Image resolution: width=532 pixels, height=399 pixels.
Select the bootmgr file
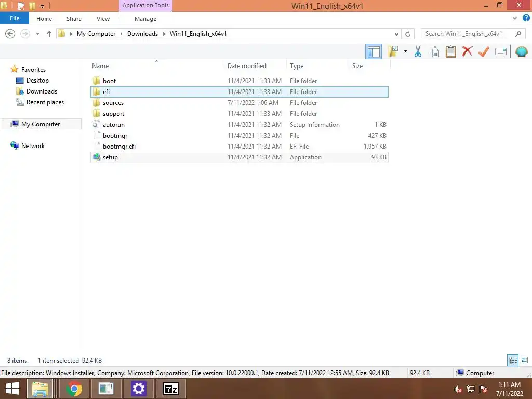point(239,136)
